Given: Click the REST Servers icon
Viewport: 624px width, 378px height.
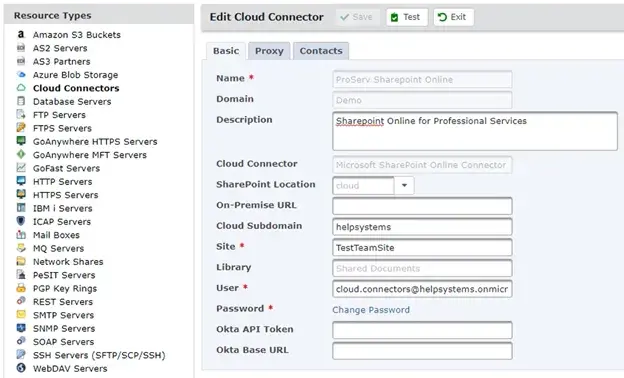Looking at the screenshot, I should pyautogui.click(x=21, y=301).
